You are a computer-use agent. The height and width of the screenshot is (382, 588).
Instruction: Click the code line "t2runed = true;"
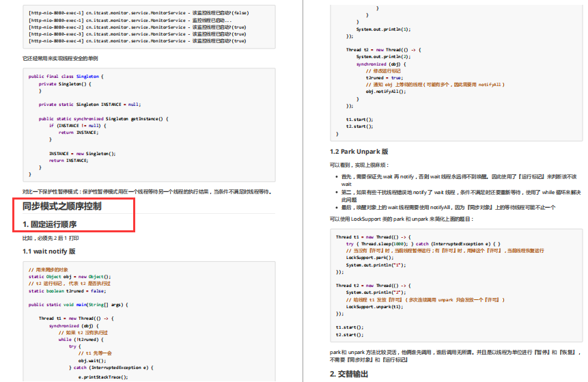point(384,78)
